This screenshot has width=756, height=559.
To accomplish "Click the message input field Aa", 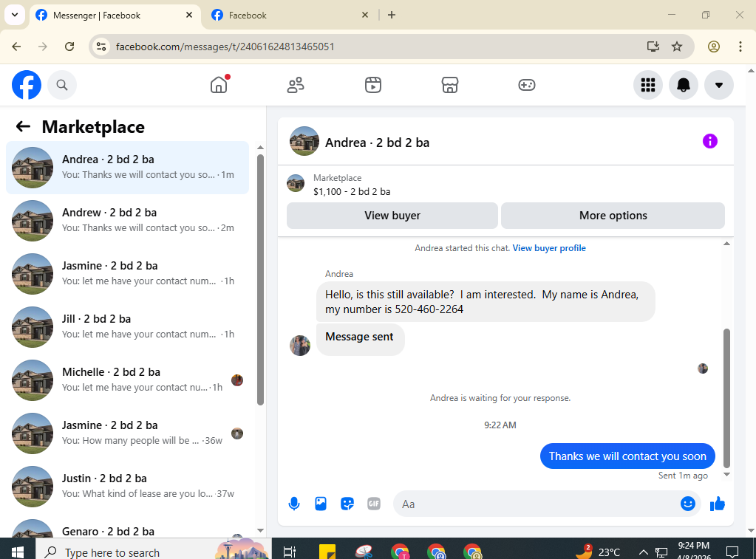I will click(x=535, y=504).
